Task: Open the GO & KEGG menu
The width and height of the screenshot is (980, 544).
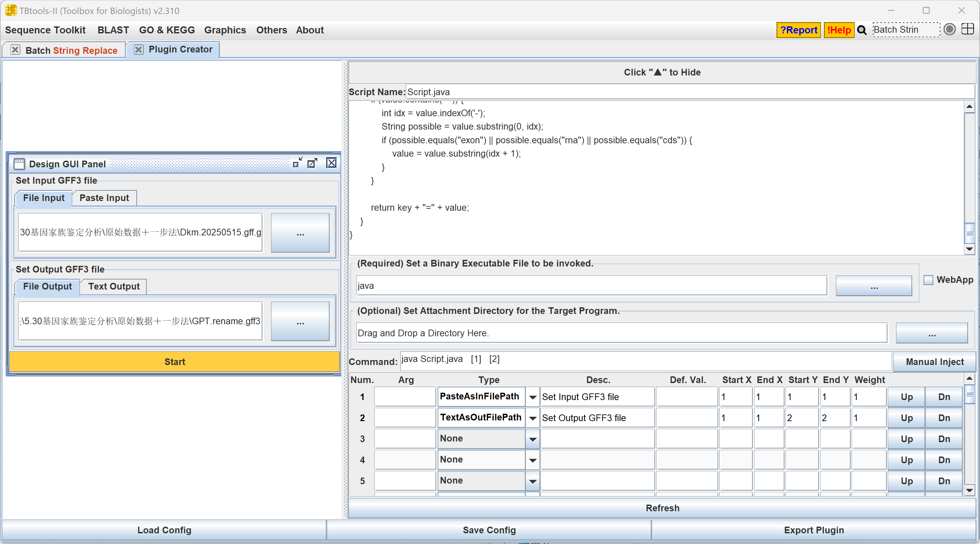Action: point(167,30)
